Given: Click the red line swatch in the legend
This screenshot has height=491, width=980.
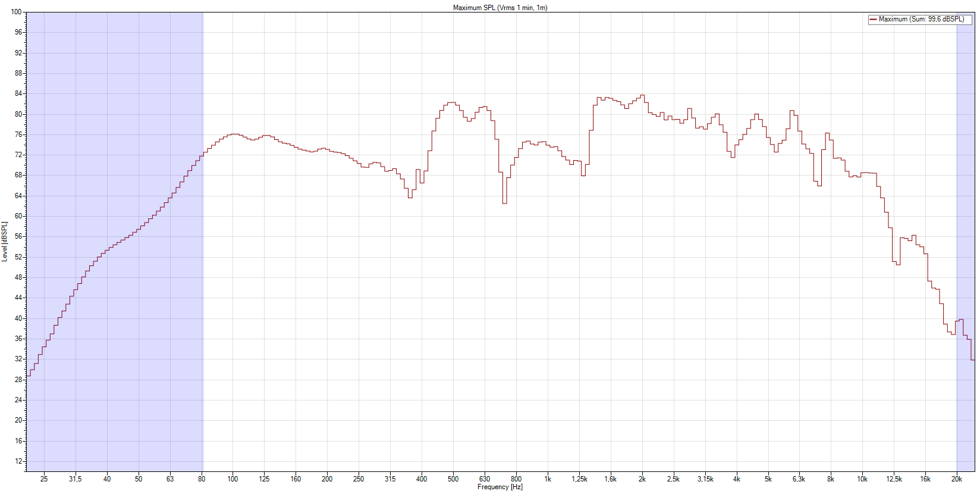Looking at the screenshot, I should point(873,20).
